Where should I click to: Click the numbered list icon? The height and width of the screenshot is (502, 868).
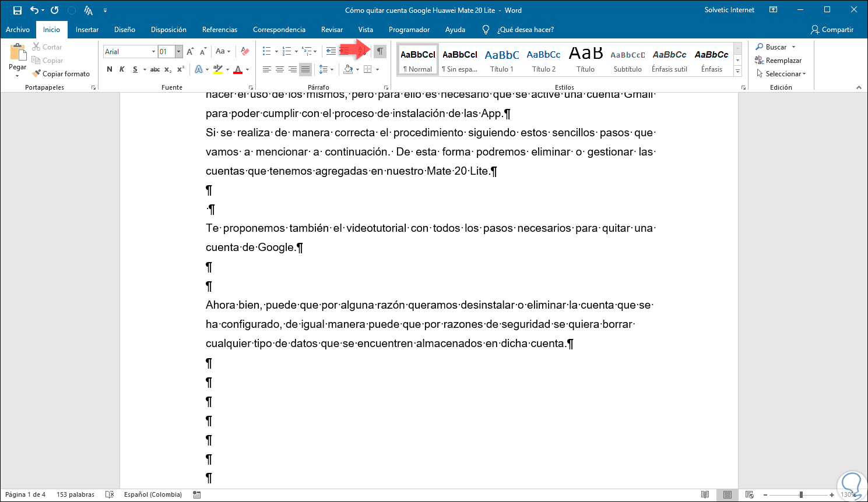click(286, 52)
